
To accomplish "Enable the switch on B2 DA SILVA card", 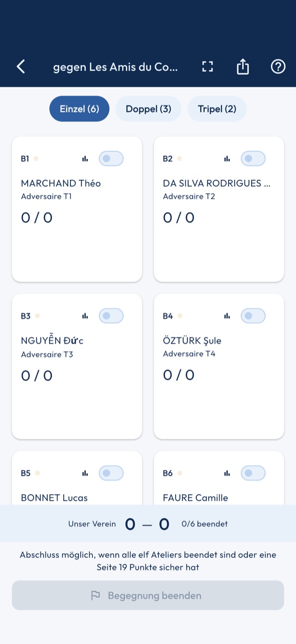I will coord(253,159).
